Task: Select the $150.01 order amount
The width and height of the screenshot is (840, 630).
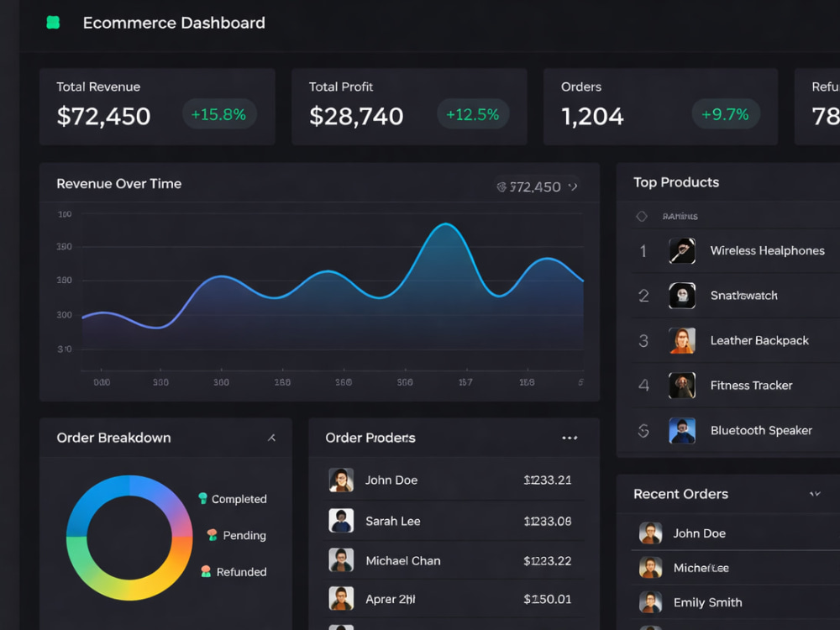Action: click(x=548, y=599)
